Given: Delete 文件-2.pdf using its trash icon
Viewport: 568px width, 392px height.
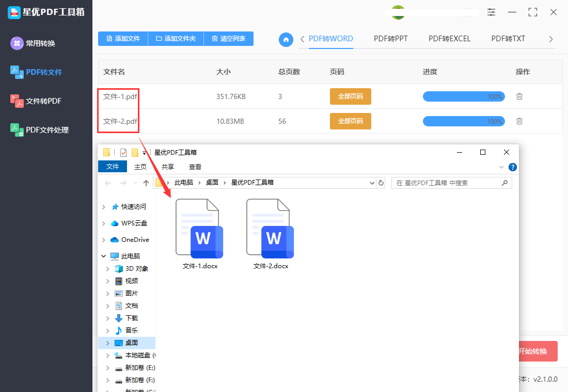Looking at the screenshot, I should point(519,121).
